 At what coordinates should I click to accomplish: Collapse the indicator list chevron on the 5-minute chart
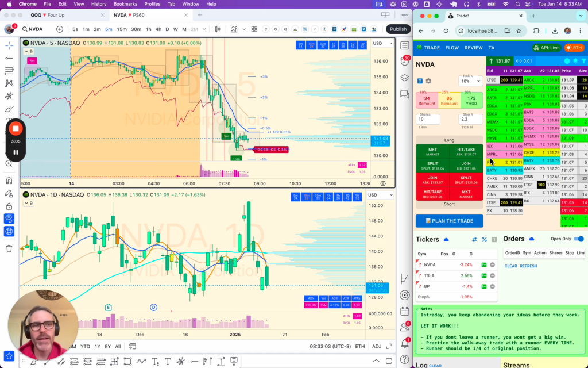[26, 51]
